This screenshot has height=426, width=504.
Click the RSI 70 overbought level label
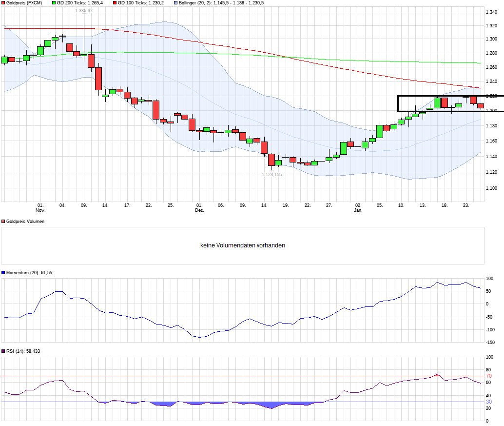(x=488, y=376)
